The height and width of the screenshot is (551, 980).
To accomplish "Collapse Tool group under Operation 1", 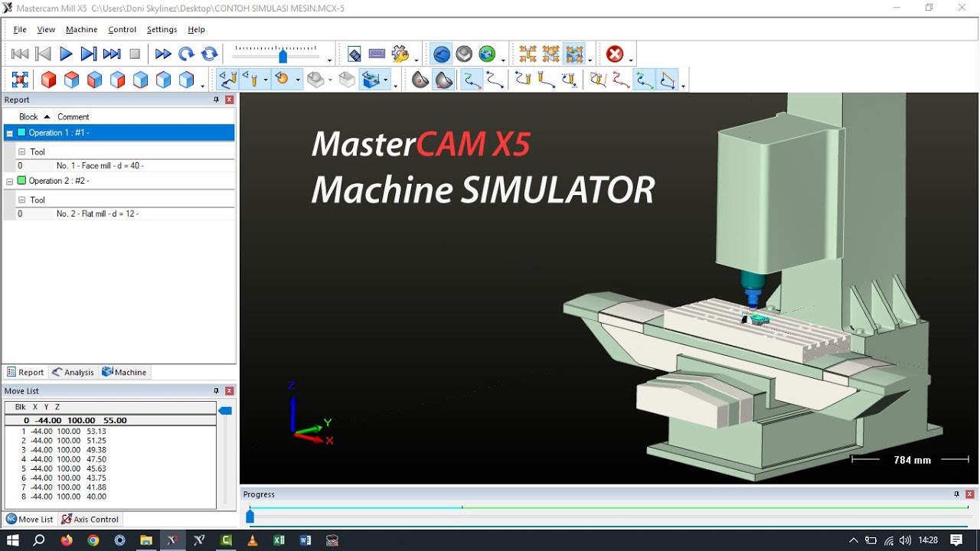I will pyautogui.click(x=21, y=152).
